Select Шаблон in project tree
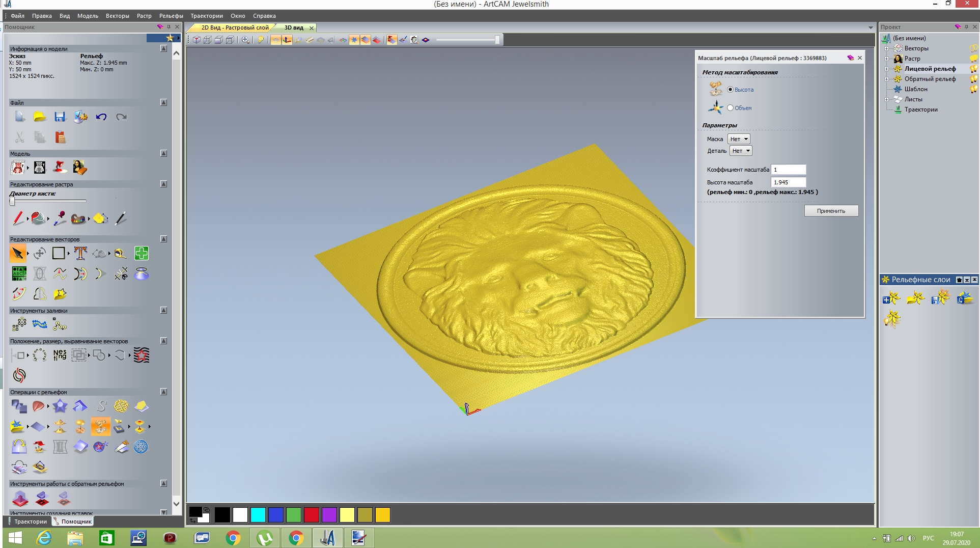Screen dimensions: 980x548 click(x=916, y=89)
